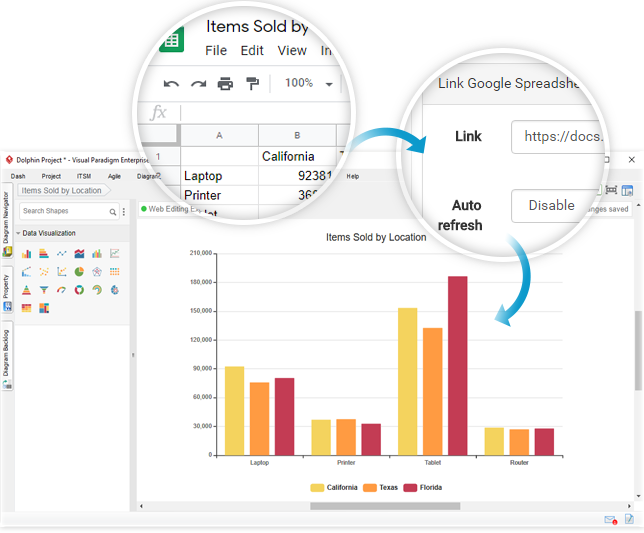This screenshot has width=644, height=533.
Task: Open the mail notification icon in status bar
Action: (x=611, y=520)
